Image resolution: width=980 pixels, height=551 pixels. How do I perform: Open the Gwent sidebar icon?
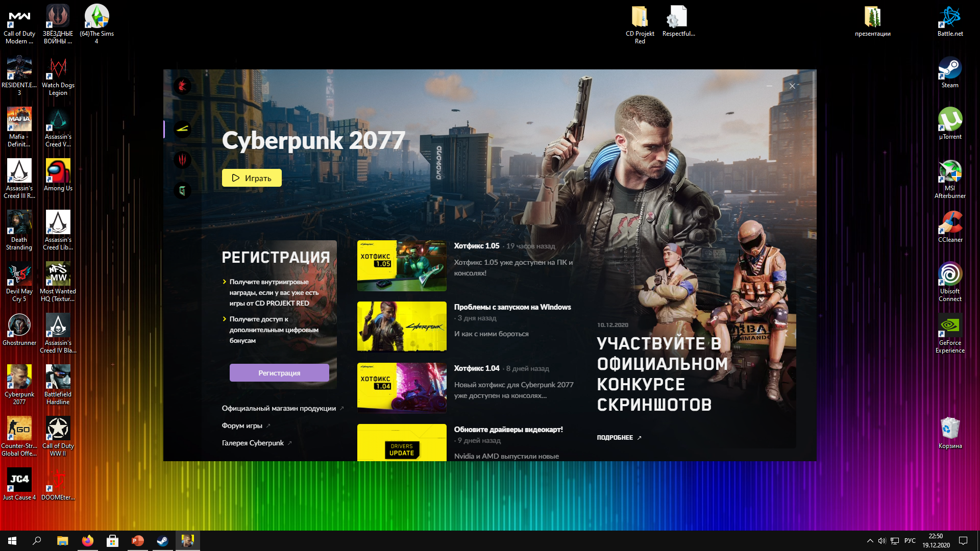[x=182, y=191]
